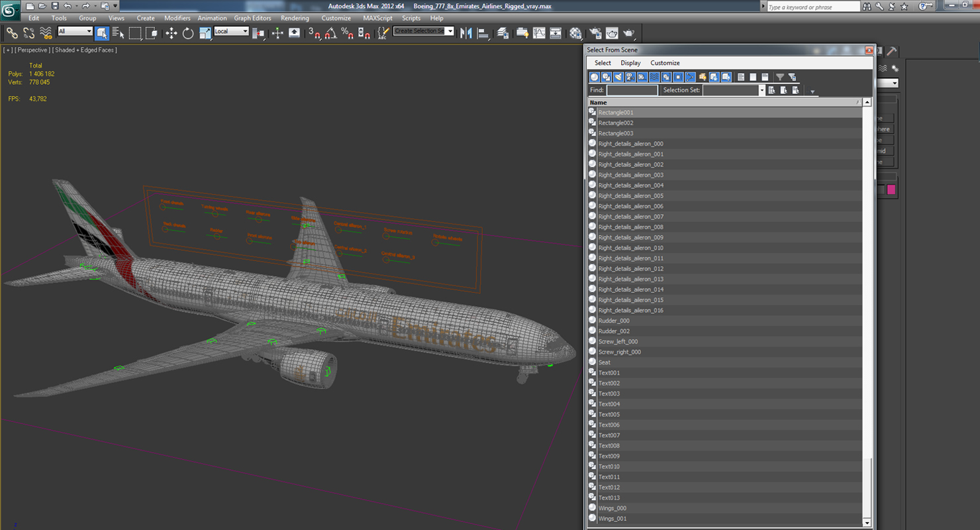Click the Select and Scale tool
This screenshot has height=530, width=980.
pos(205,33)
